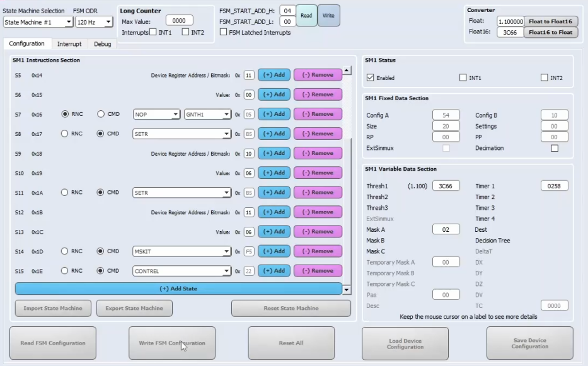This screenshot has height=366, width=588.
Task: Click the Thresh1 value field
Action: tap(446, 186)
